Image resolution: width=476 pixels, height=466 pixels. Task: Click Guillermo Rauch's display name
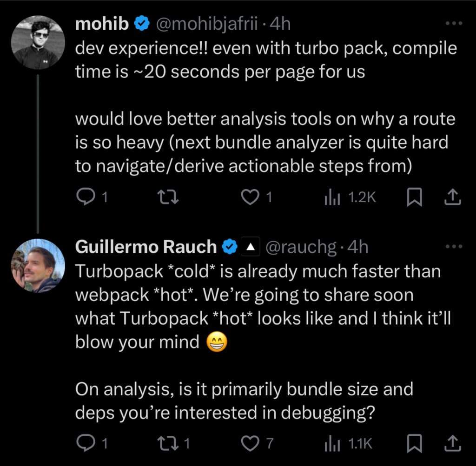tap(145, 247)
